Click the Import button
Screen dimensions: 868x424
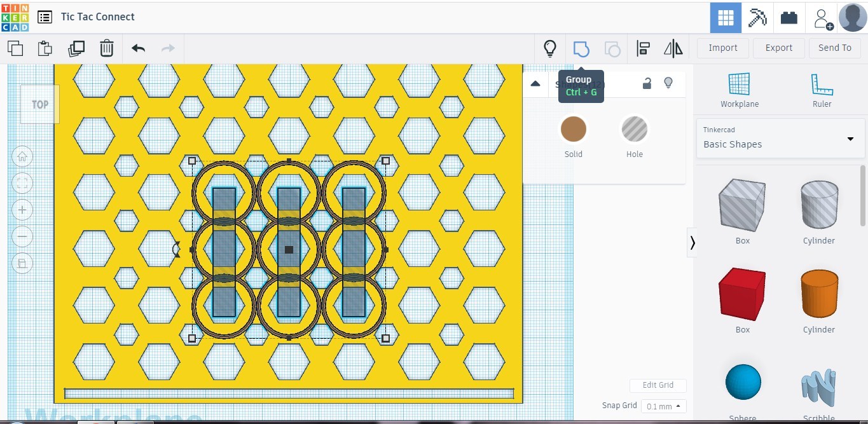point(723,48)
